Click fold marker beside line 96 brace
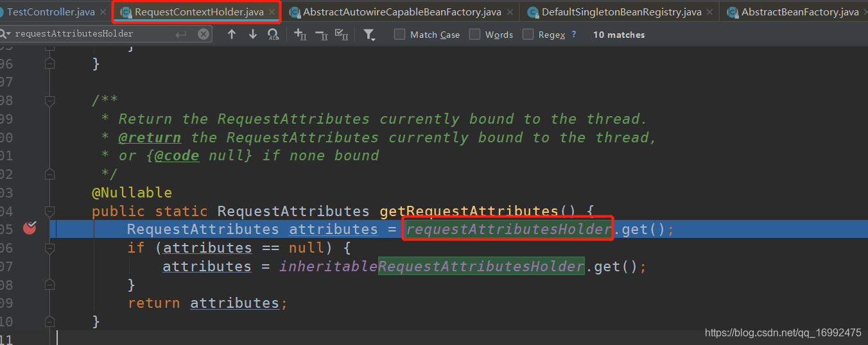This screenshot has width=868, height=345. 49,63
